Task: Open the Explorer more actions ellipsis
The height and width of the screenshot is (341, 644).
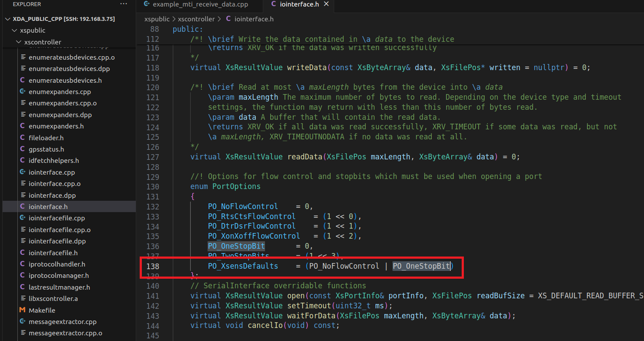Action: coord(124,4)
